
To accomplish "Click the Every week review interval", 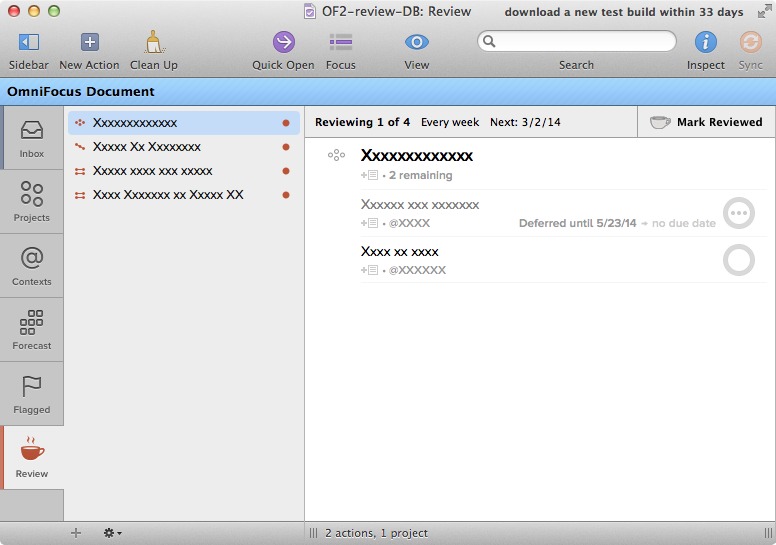I will [x=450, y=122].
